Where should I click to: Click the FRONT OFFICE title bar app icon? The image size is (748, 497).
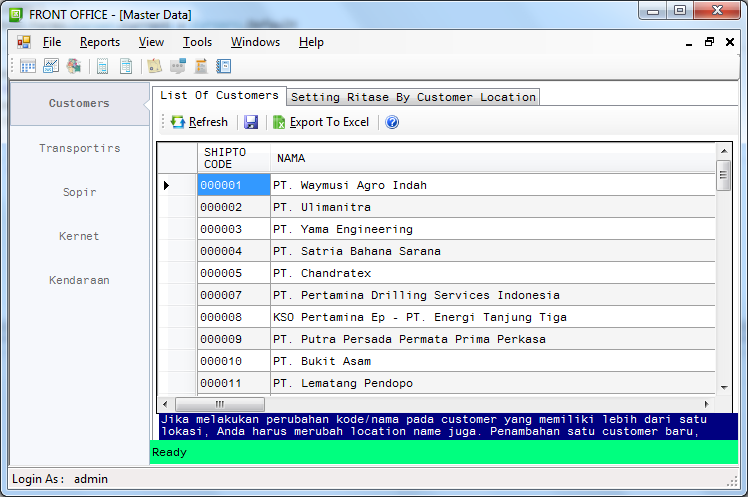16,15
